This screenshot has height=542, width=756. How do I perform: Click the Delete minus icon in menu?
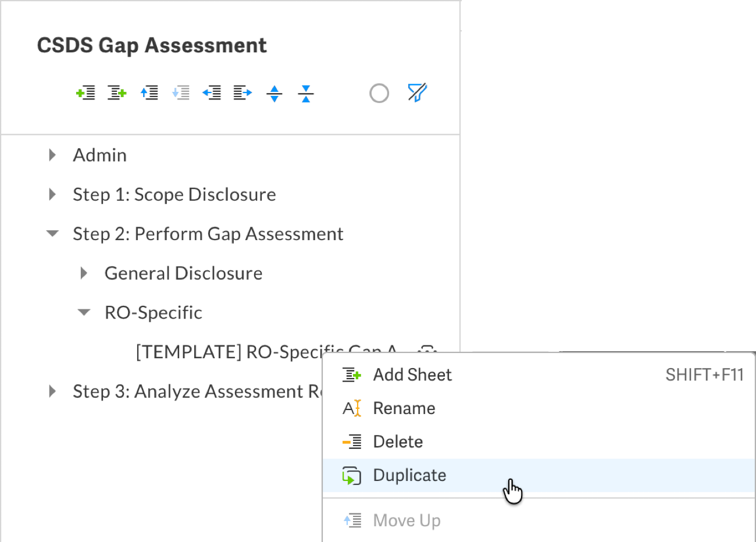pos(352,442)
